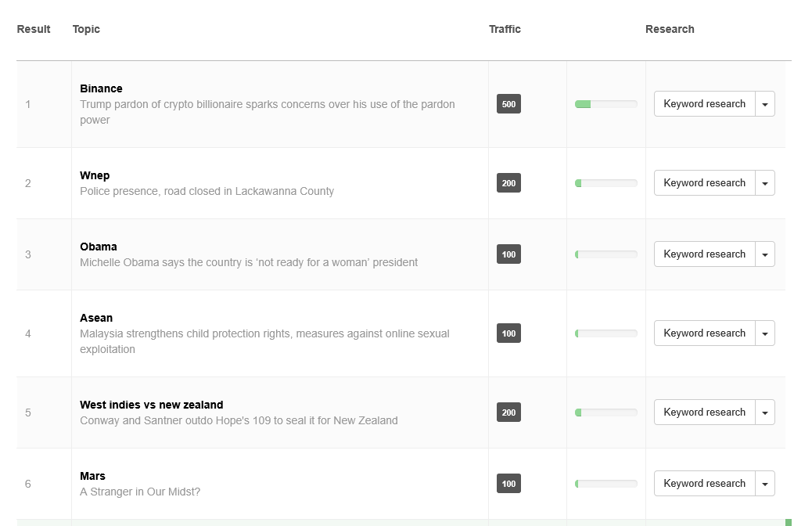This screenshot has width=812, height=526.
Task: Click Keyword research button for Binance
Action: [704, 104]
